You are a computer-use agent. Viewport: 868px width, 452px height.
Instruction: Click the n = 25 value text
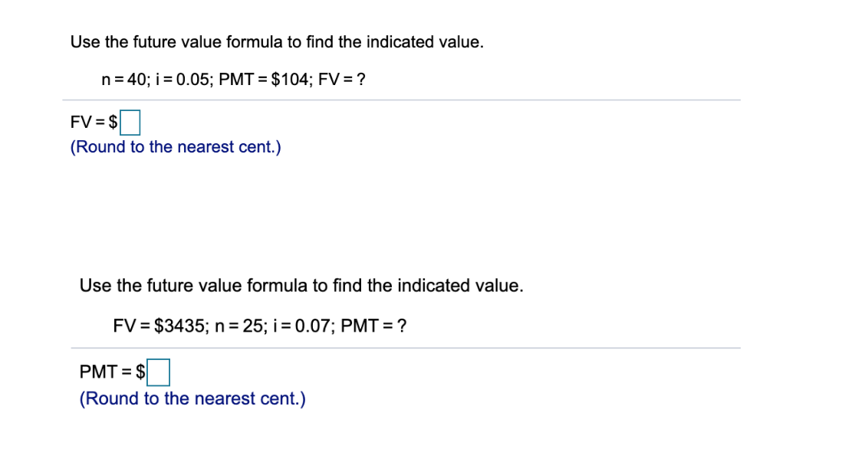tap(240, 326)
